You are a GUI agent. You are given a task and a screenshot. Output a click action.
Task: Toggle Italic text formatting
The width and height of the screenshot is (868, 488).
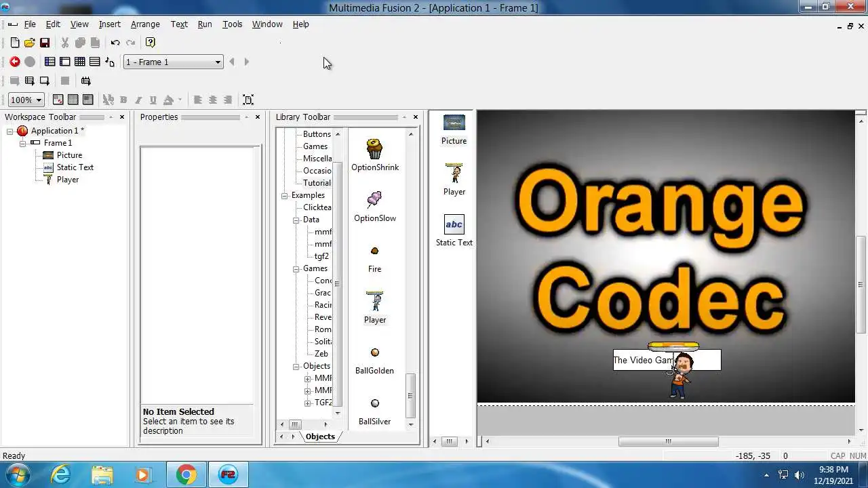(138, 100)
